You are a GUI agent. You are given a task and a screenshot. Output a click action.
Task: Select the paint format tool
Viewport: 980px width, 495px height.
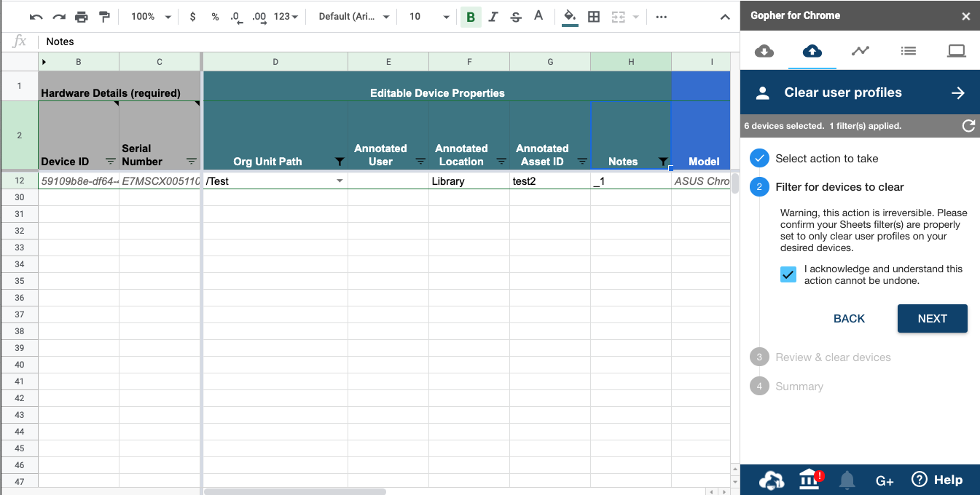coord(104,17)
